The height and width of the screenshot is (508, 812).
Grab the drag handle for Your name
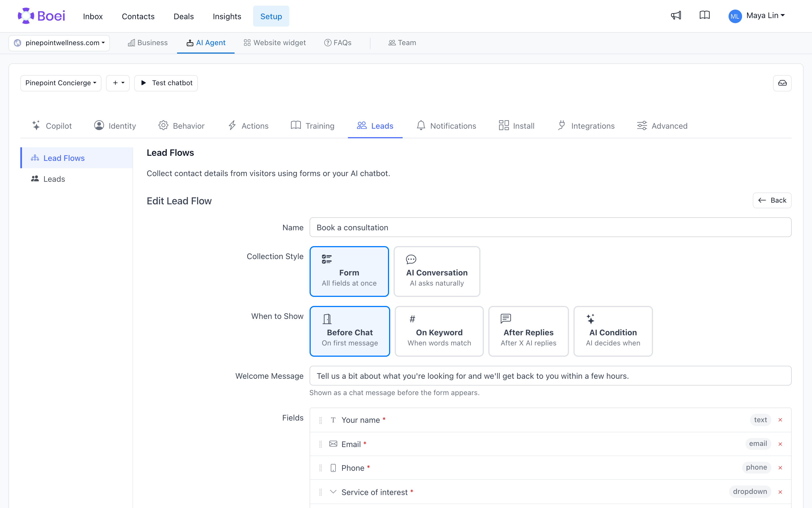point(321,420)
